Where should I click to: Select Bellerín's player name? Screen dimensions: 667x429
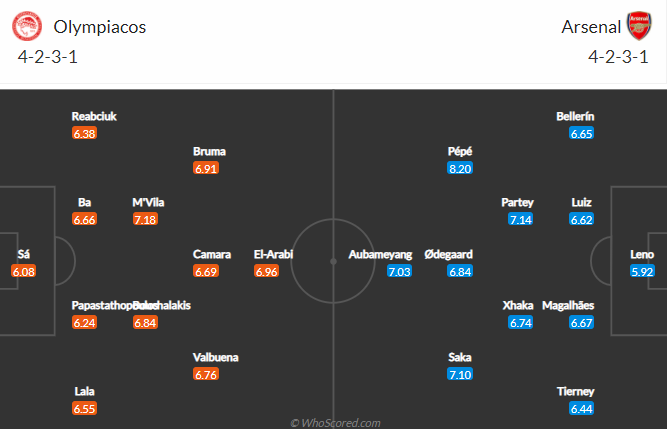575,116
